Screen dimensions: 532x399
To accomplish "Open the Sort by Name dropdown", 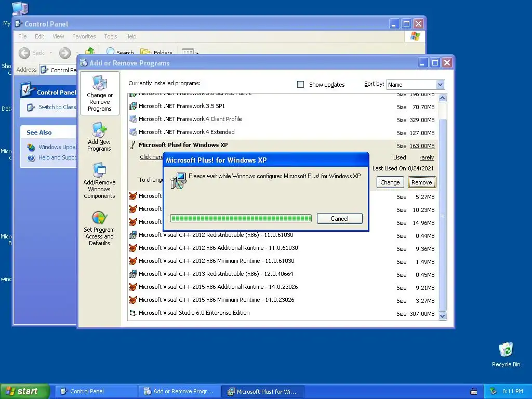I will tap(440, 85).
